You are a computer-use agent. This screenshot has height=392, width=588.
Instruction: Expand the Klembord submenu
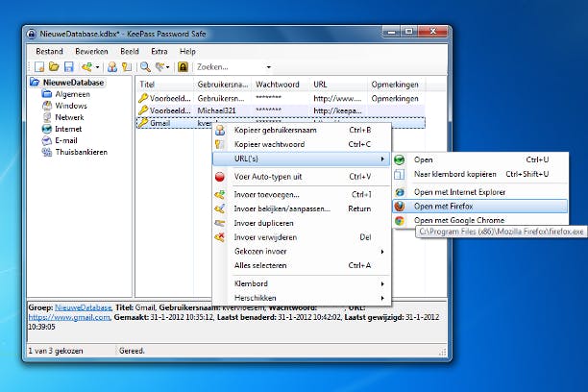click(302, 284)
